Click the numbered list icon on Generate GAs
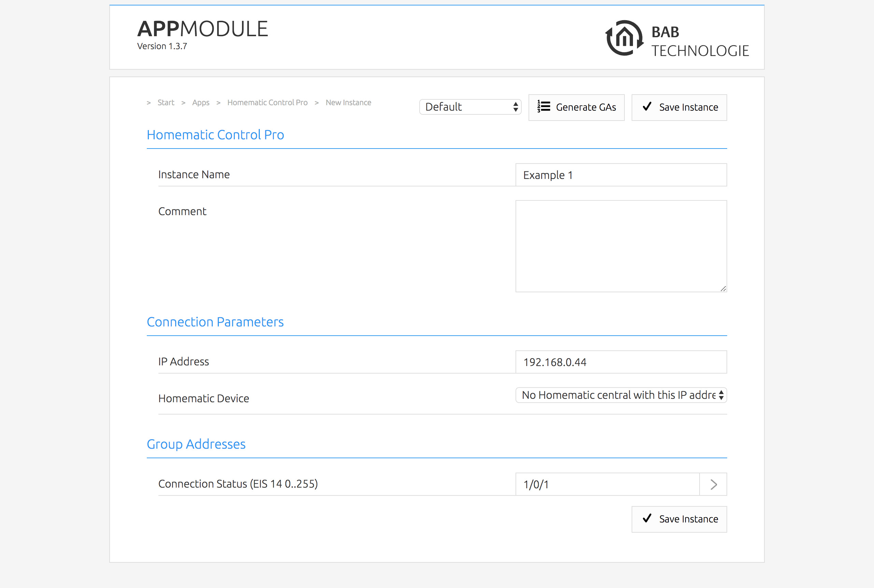 click(x=544, y=107)
